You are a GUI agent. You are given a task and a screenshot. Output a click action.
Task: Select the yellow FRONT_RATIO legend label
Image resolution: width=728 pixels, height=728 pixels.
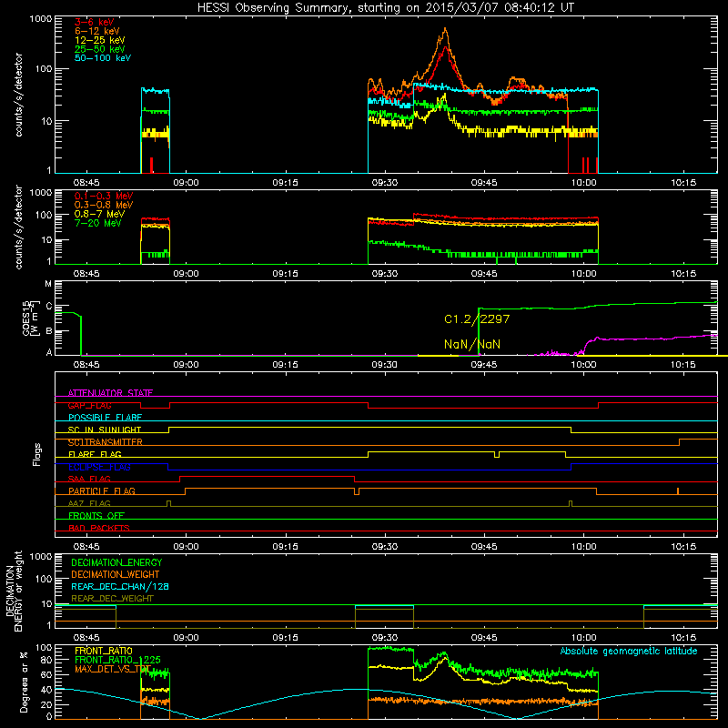[104, 651]
